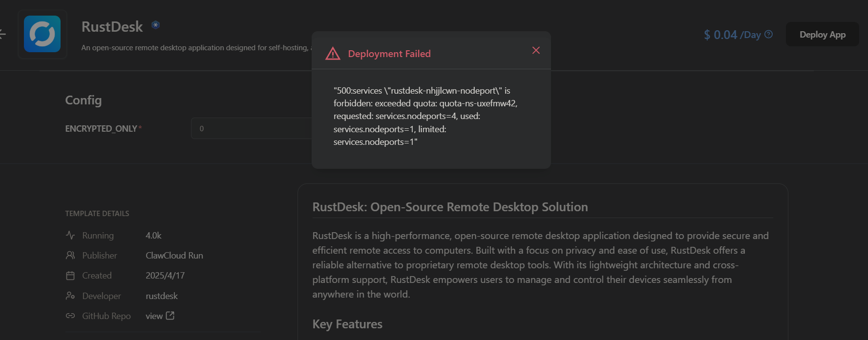Click the GitHub Repo chain link icon
Viewport: 868px width, 340px height.
point(70,316)
